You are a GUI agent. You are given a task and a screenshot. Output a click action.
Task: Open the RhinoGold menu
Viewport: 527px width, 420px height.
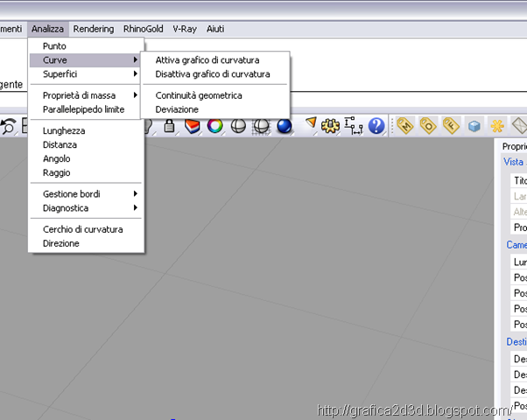(144, 29)
